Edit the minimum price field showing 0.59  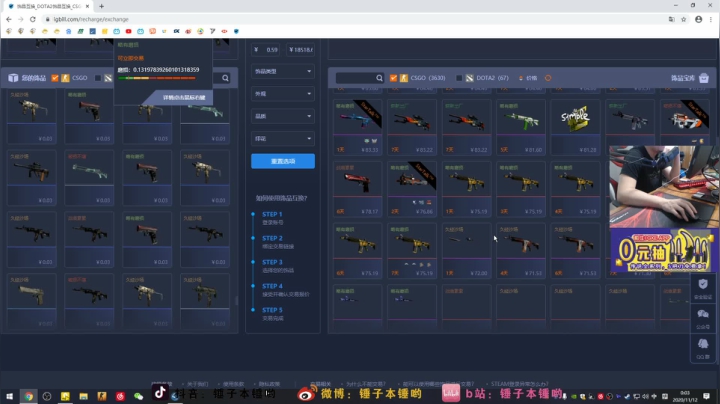click(266, 50)
